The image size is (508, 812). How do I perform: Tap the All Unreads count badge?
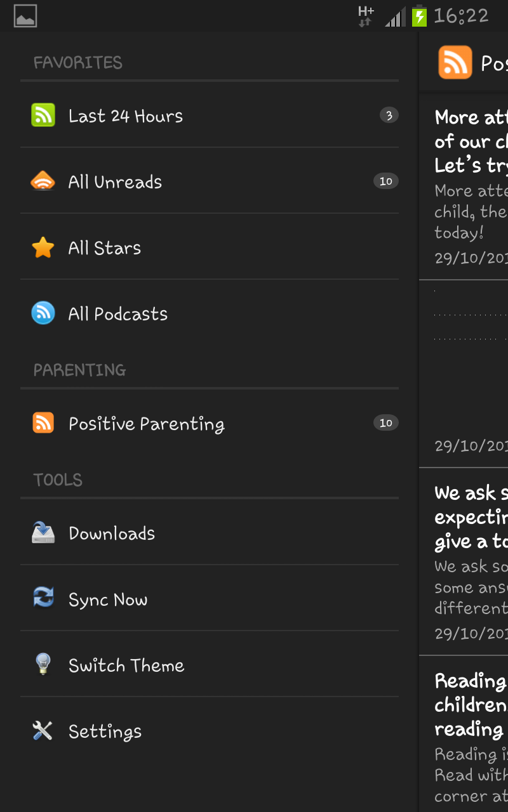tap(385, 181)
